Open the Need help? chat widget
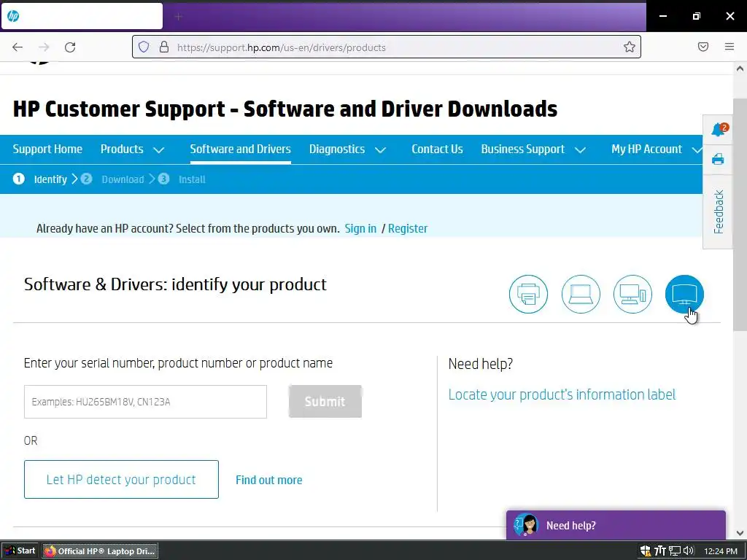This screenshot has width=747, height=560. (616, 525)
